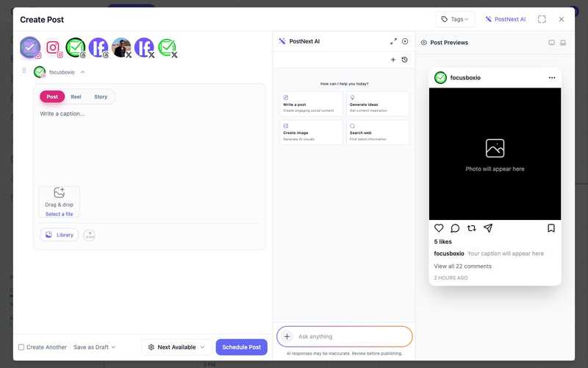Click focusboxio avatar in post preview
Image resolution: width=588 pixels, height=368 pixels.
pos(440,78)
